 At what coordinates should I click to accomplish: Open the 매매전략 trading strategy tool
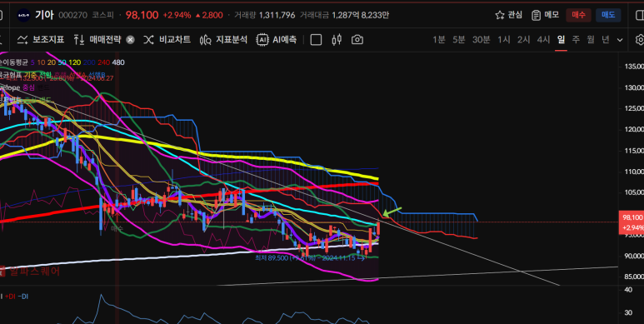pos(97,40)
